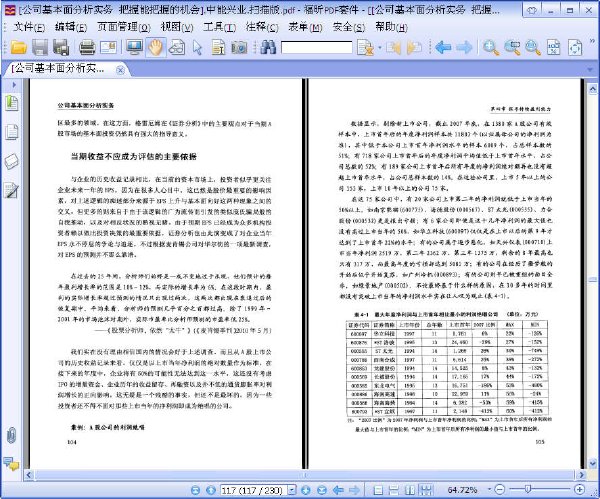The height and width of the screenshot is (499, 600).
Task: Close the 公司基本面分析实... document tab
Action: click(120, 70)
